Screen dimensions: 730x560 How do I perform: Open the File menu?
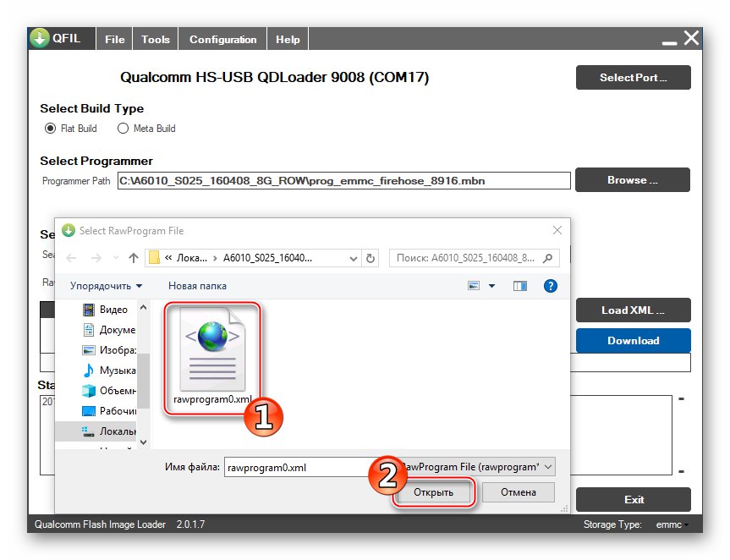(114, 40)
